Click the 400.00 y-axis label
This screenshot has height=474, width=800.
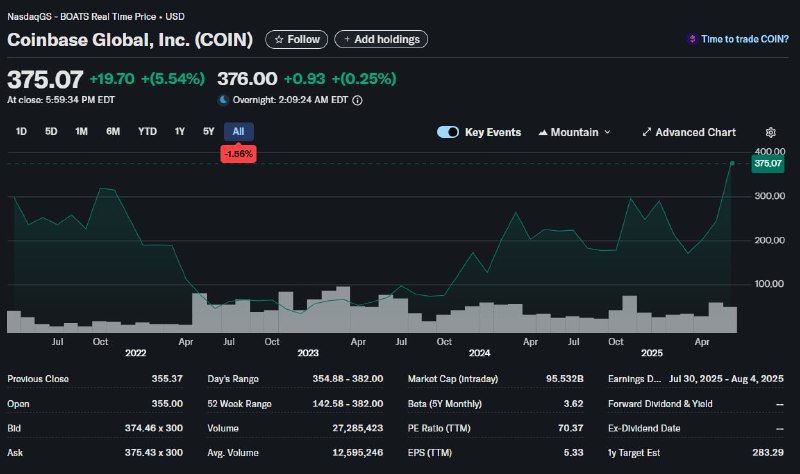[769, 152]
